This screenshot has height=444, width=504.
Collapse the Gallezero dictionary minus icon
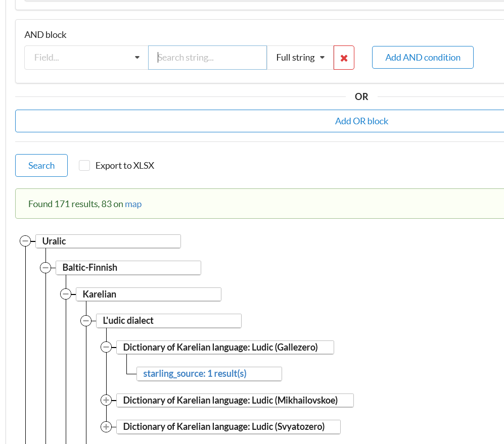106,347
